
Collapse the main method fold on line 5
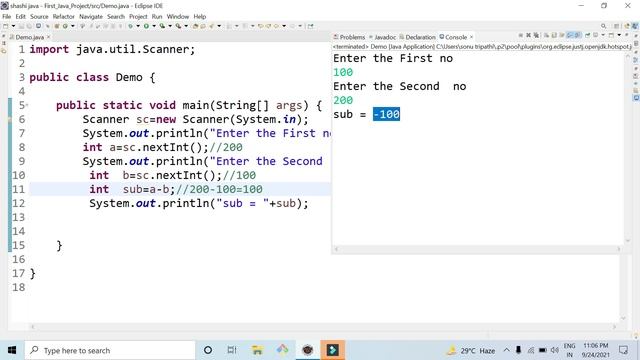coord(27,105)
